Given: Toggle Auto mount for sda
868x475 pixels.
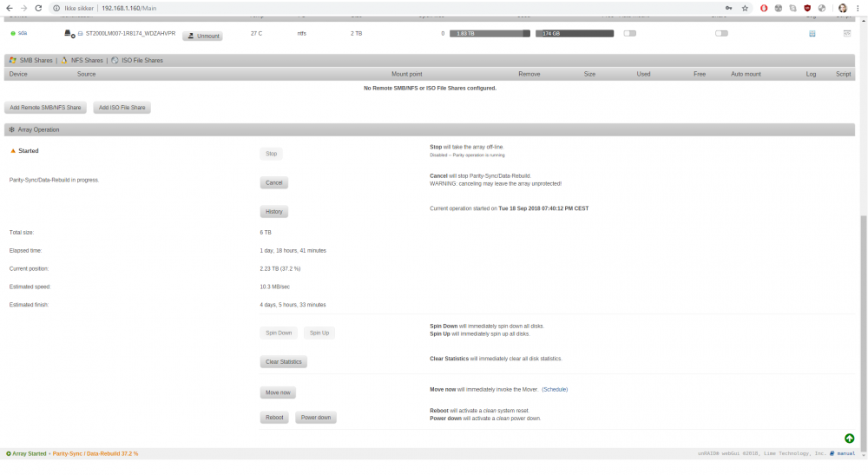Looking at the screenshot, I should tap(630, 33).
